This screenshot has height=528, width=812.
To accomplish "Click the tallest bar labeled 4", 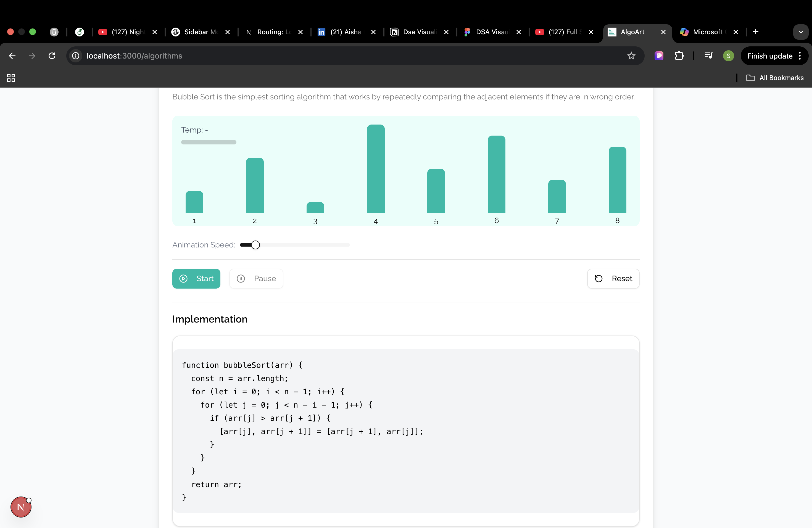I will point(376,169).
